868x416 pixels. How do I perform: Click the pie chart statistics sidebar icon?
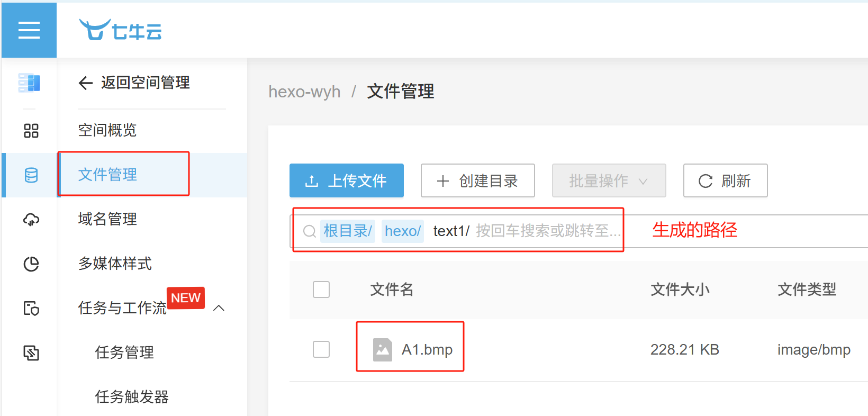tap(31, 264)
